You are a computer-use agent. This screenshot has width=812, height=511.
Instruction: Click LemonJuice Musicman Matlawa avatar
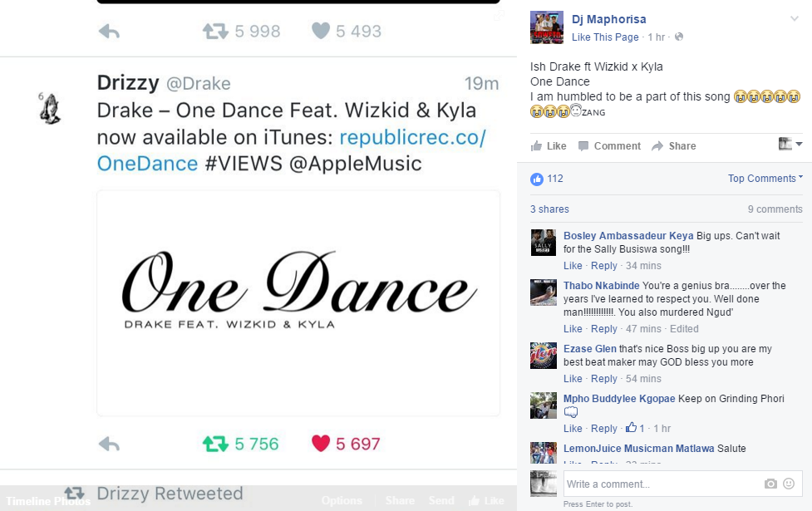(544, 453)
